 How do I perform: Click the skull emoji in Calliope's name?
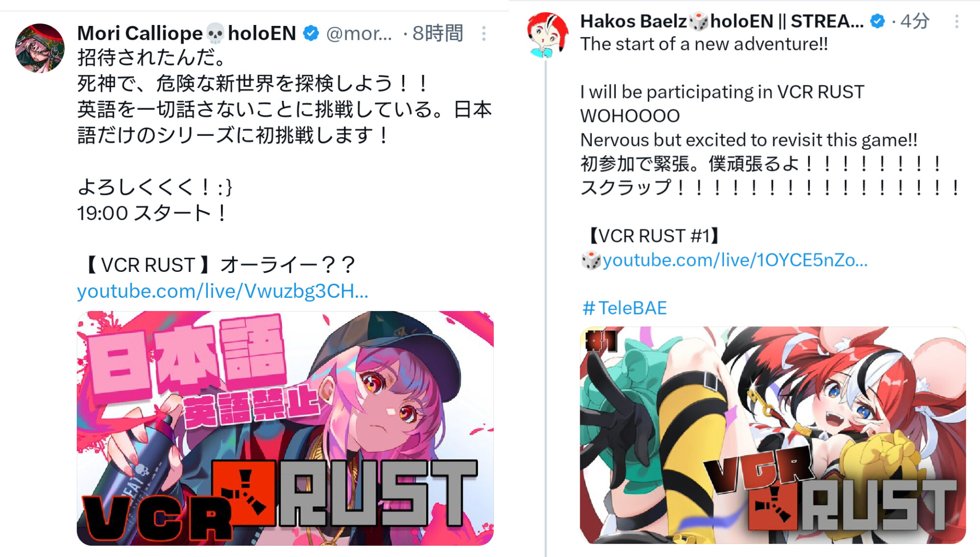tap(215, 33)
